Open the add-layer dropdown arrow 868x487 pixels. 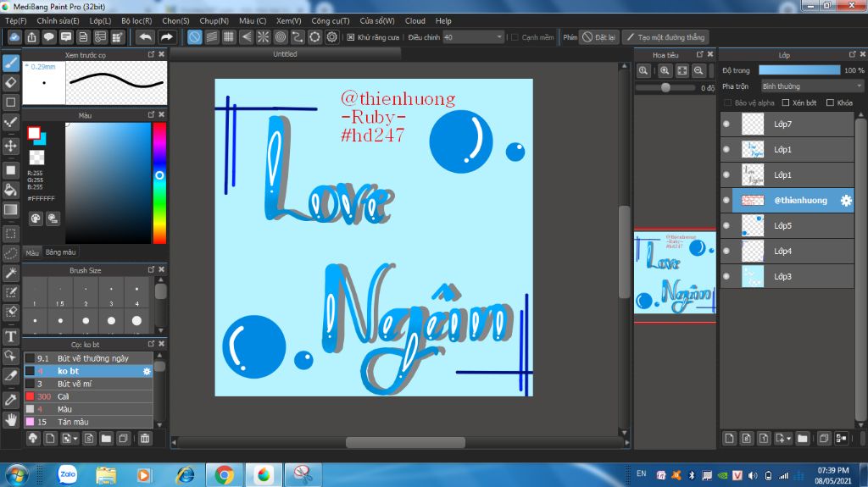(x=788, y=439)
